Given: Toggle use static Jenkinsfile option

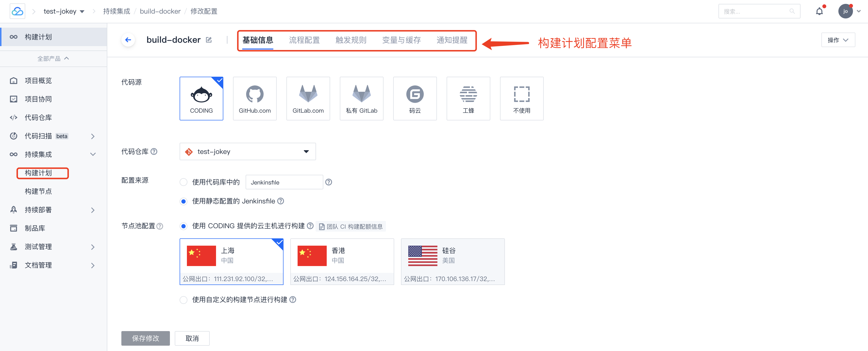Looking at the screenshot, I should click(183, 201).
